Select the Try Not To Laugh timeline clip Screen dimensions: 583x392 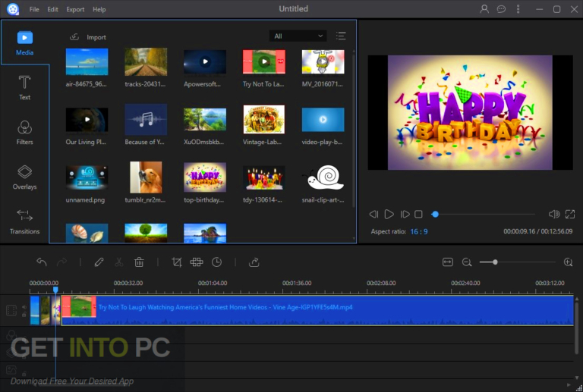pyautogui.click(x=317, y=310)
